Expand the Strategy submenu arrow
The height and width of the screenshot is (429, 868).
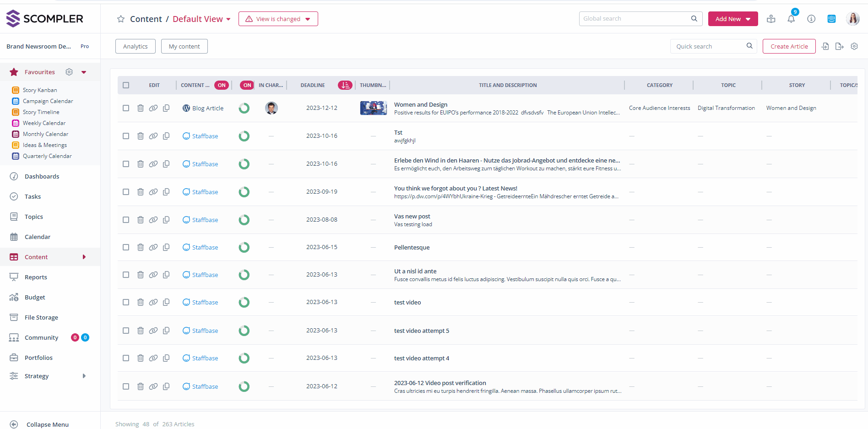(84, 376)
